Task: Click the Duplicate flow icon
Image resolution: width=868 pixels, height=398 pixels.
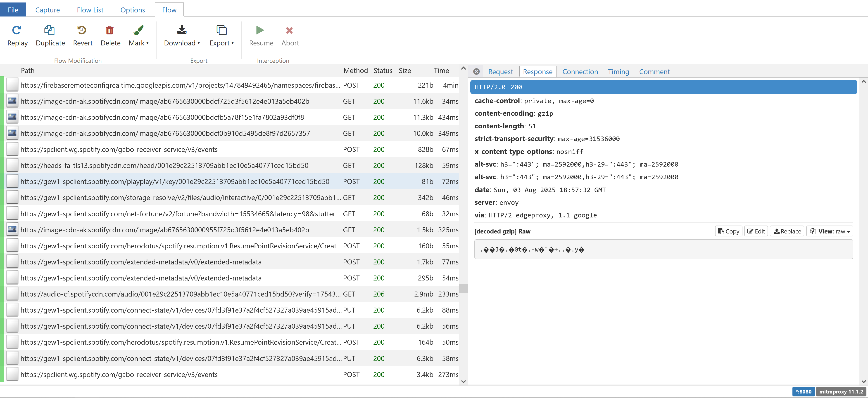Action: [50, 30]
